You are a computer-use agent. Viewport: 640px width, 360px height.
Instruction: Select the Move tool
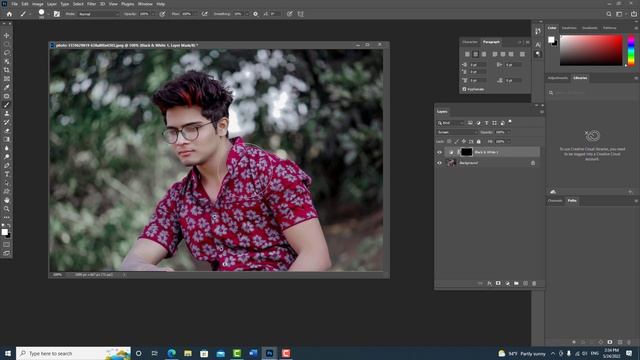pos(7,36)
